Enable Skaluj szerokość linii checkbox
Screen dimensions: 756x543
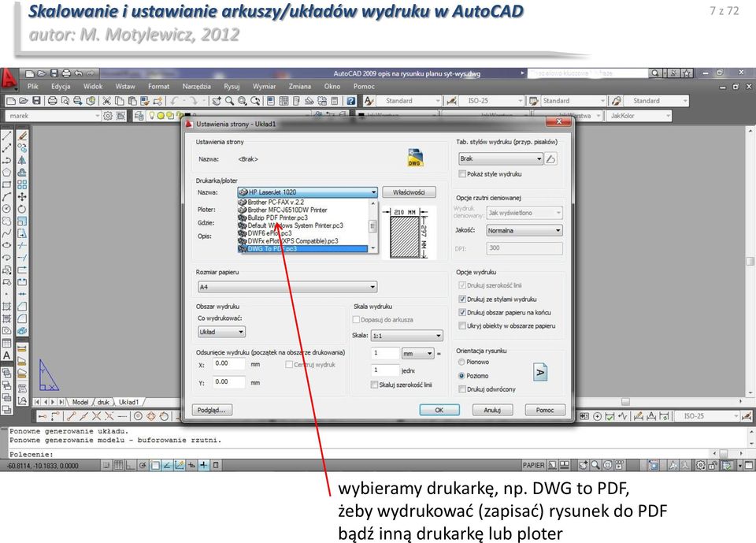click(374, 385)
